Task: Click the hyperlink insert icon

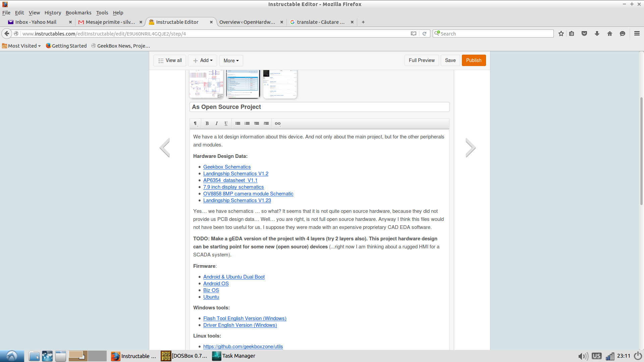Action: pos(277,123)
